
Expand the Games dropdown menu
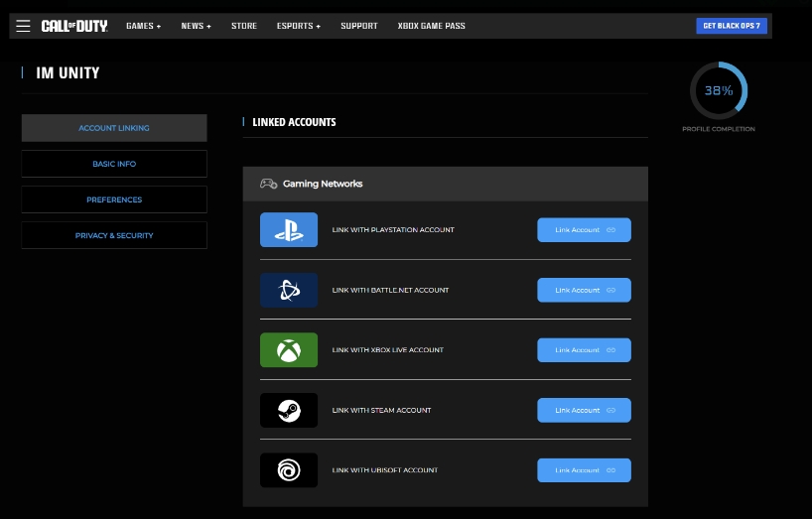pyautogui.click(x=144, y=26)
